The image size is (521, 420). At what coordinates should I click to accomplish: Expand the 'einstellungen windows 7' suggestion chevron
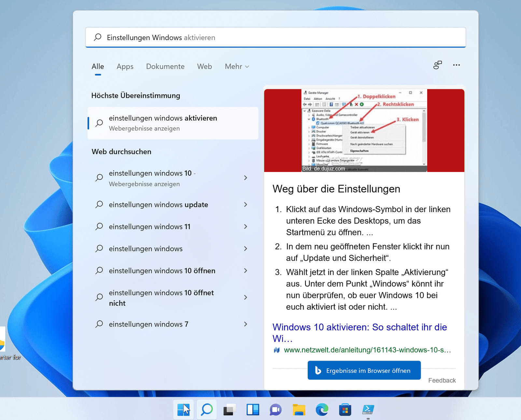click(x=246, y=324)
